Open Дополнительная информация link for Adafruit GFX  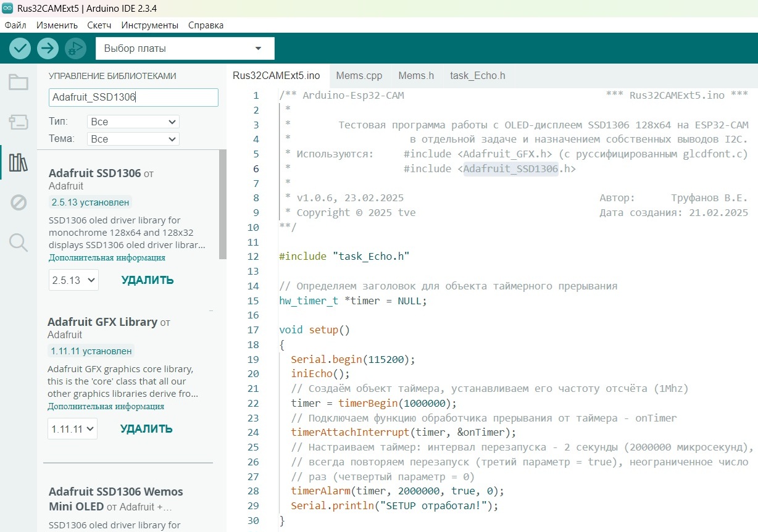[x=106, y=407]
